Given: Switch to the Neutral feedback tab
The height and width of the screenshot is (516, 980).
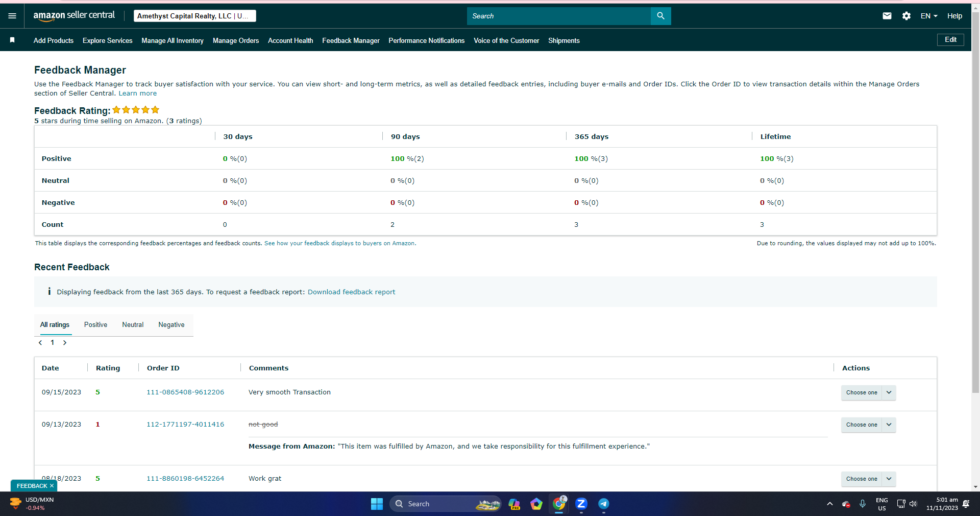Looking at the screenshot, I should (133, 324).
